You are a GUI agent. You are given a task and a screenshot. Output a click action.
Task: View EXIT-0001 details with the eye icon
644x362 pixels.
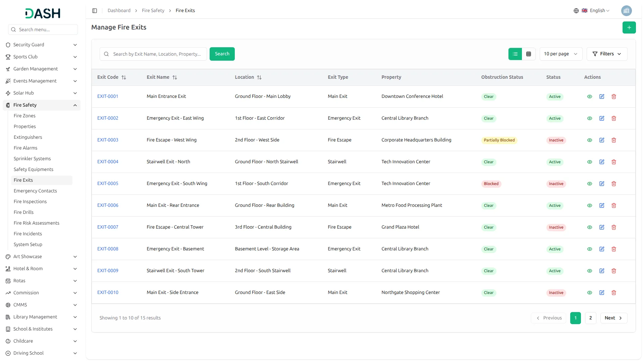(589, 97)
